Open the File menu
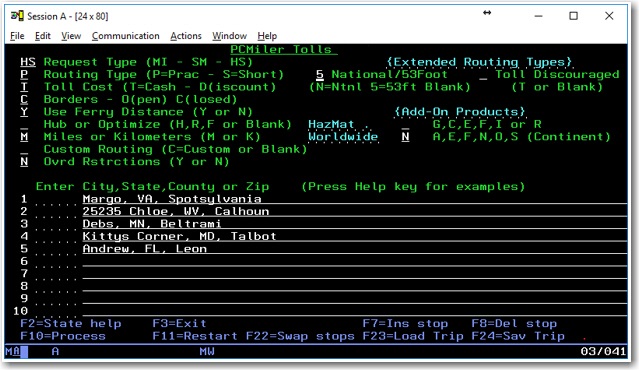Image resolution: width=639 pixels, height=370 pixels. [17, 36]
